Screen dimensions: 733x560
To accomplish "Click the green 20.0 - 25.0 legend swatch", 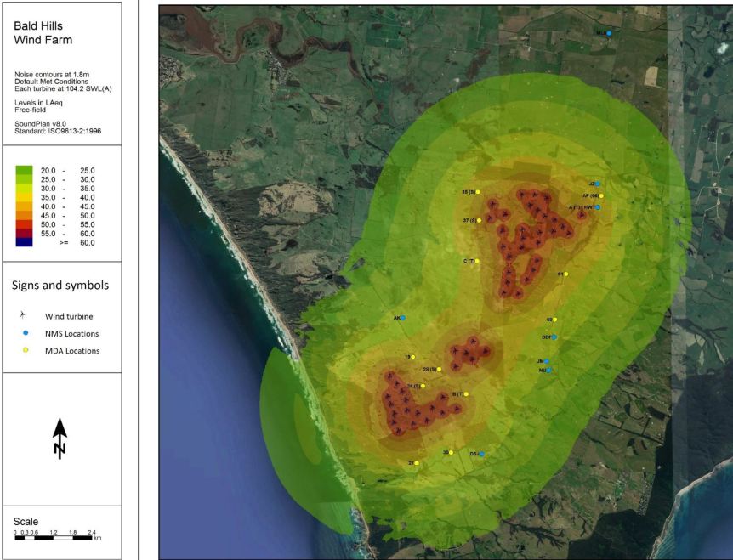I will (23, 170).
